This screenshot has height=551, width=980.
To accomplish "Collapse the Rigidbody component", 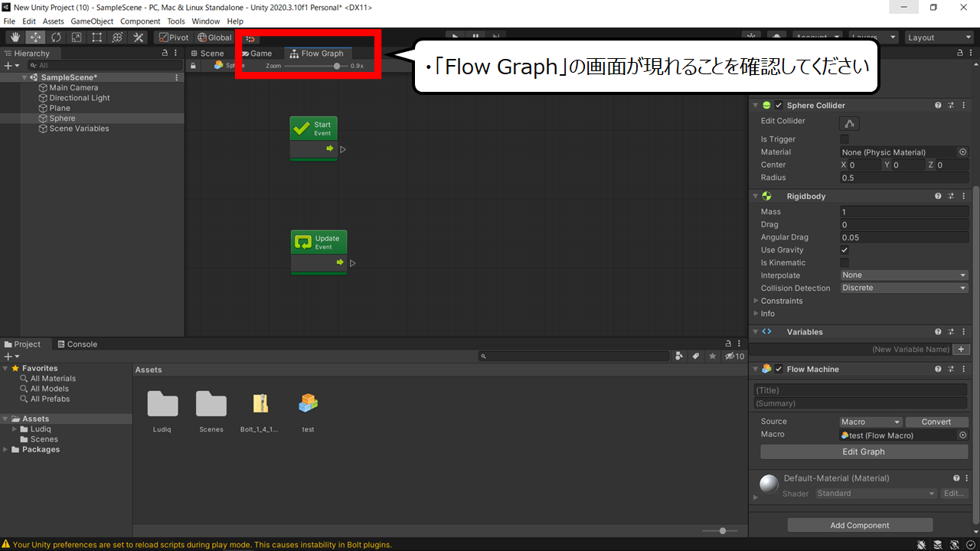I will 756,197.
